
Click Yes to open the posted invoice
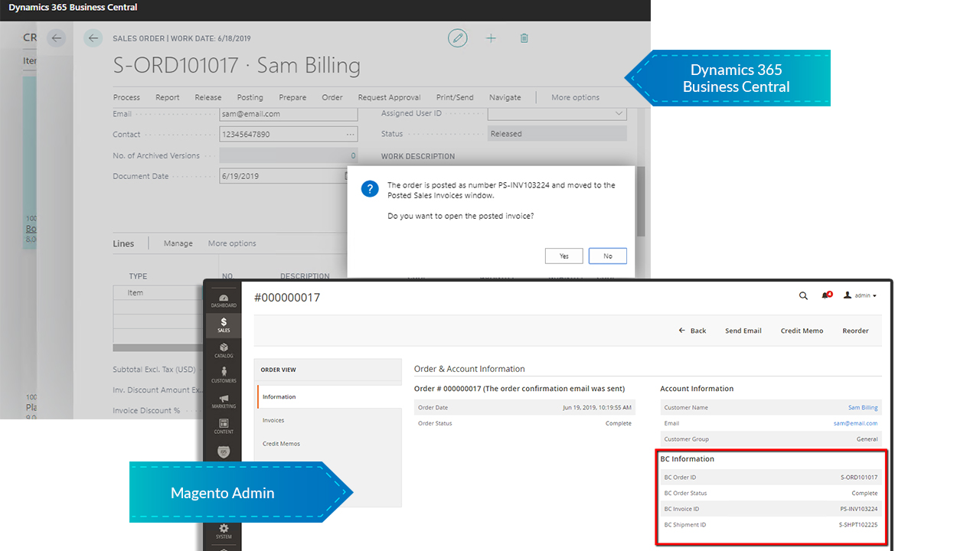[563, 256]
